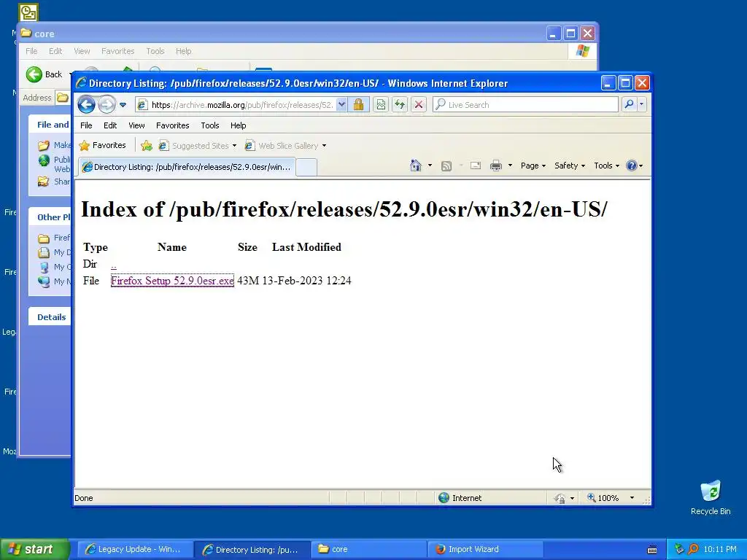Open Suggested Sites dropdown
Image resolution: width=747 pixels, height=560 pixels.
click(197, 146)
